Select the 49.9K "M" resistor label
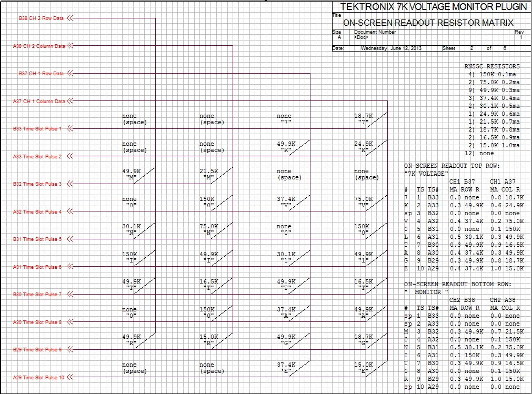532x394 pixels. tap(132, 174)
